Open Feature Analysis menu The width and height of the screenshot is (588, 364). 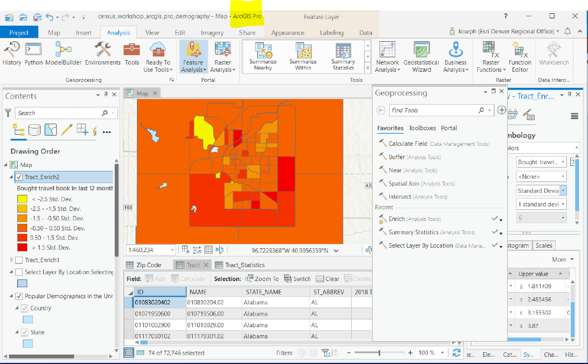194,57
